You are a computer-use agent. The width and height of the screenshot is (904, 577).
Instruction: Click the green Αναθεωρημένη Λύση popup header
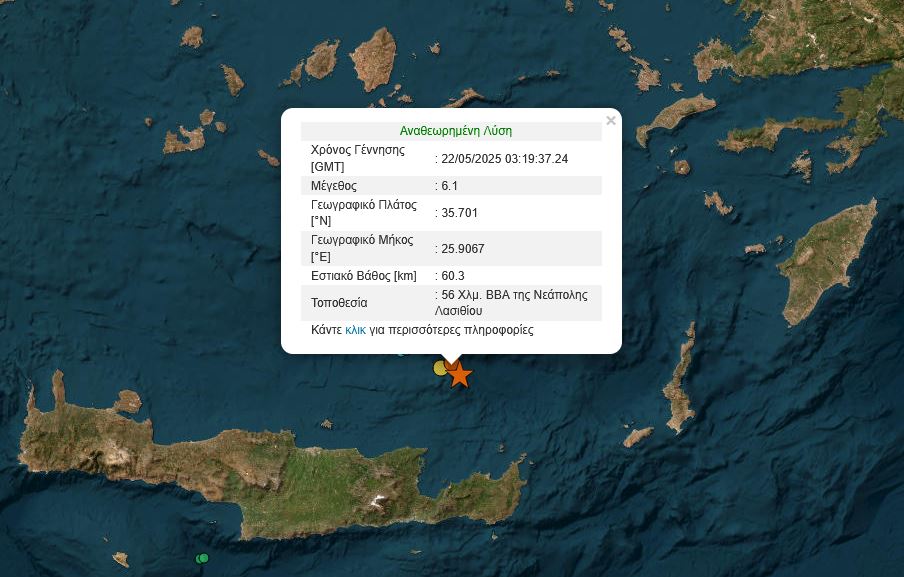pos(455,131)
